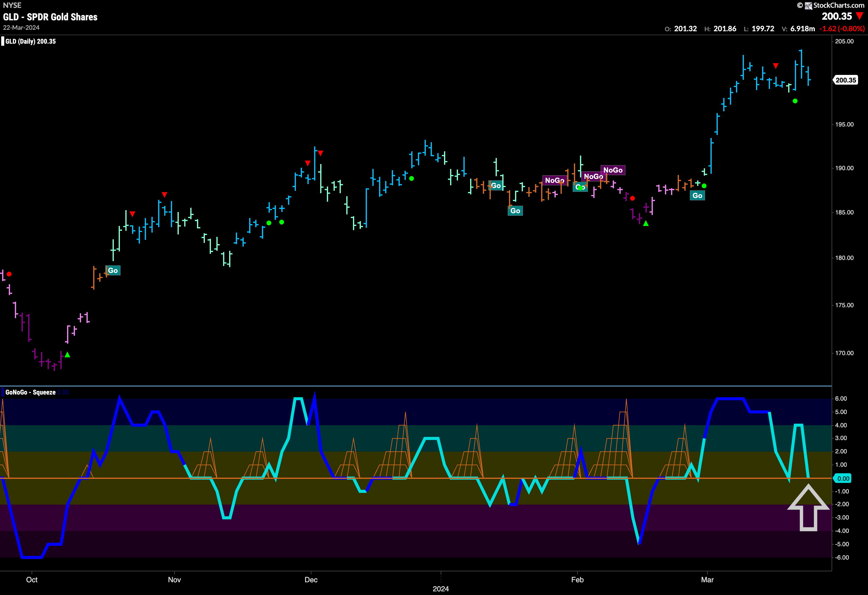
Task: Click the large 200.35 last price in header
Action: [x=837, y=16]
